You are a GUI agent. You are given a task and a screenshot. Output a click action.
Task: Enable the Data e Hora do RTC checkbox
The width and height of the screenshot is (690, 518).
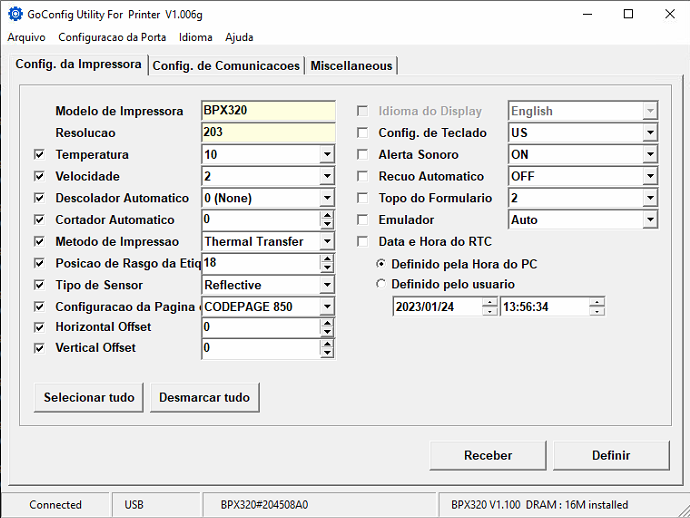pyautogui.click(x=363, y=242)
